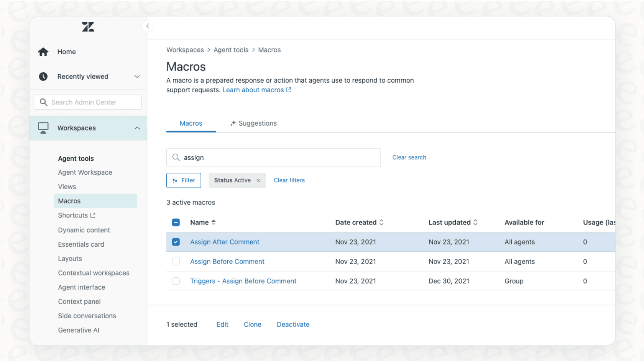
Task: Remove the Status Active filter chip
Action: pos(258,180)
